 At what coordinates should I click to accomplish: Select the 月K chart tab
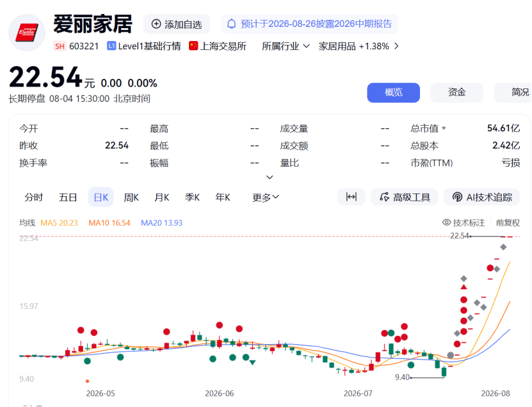tap(161, 197)
